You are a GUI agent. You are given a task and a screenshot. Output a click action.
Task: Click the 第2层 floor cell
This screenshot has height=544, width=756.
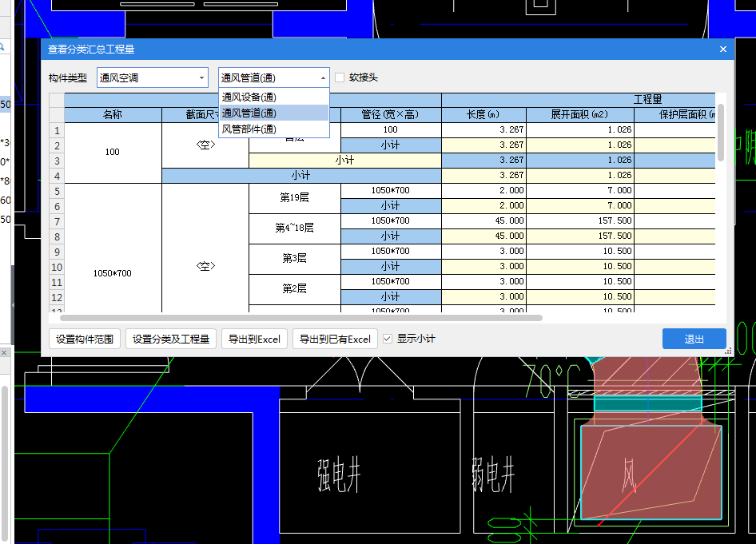coord(295,289)
